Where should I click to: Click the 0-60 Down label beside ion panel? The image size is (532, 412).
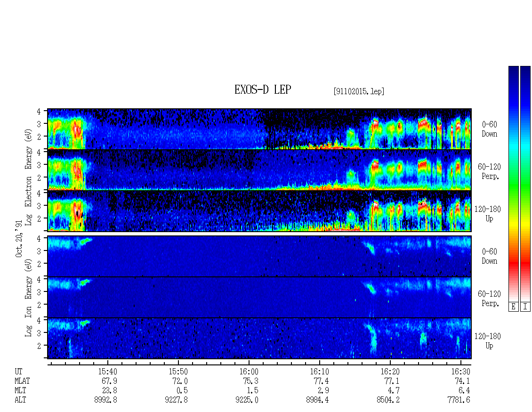[489, 256]
